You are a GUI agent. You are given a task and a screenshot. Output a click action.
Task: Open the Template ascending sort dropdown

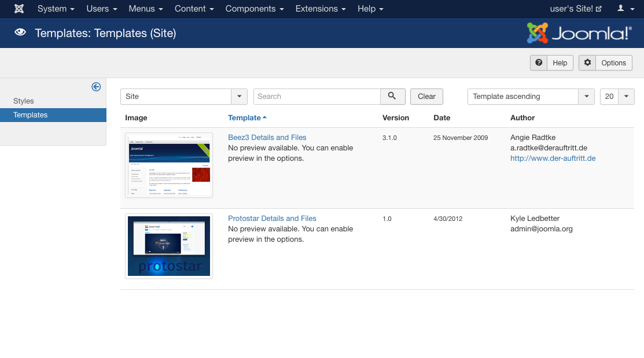tap(531, 97)
